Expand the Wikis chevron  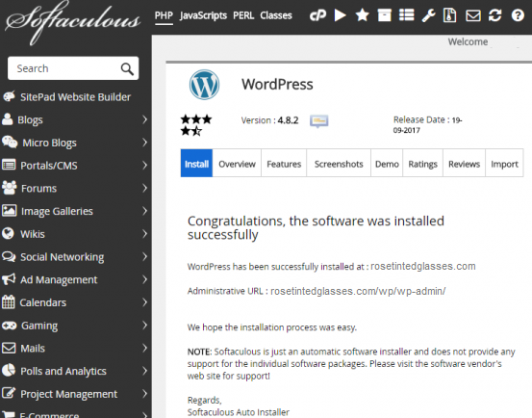click(x=145, y=234)
